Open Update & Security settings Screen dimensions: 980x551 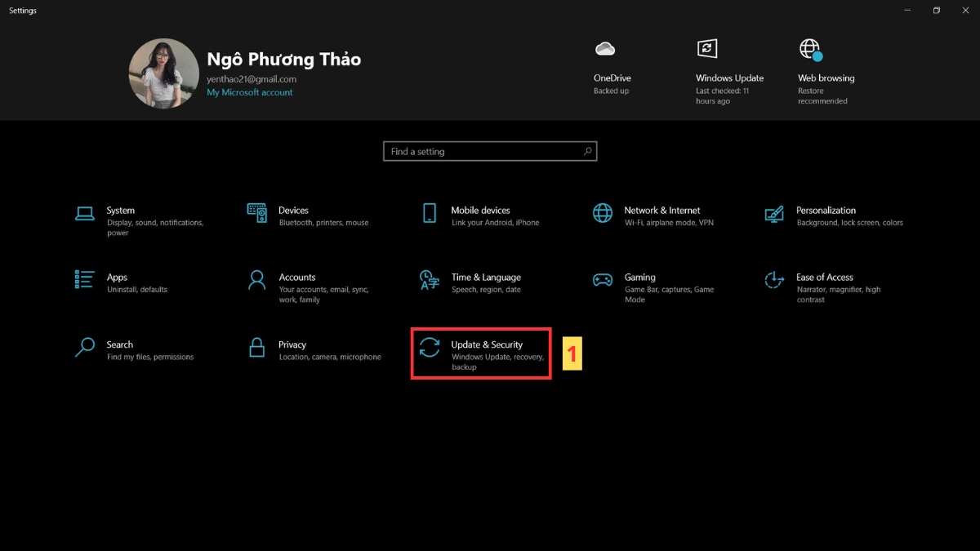(x=480, y=353)
